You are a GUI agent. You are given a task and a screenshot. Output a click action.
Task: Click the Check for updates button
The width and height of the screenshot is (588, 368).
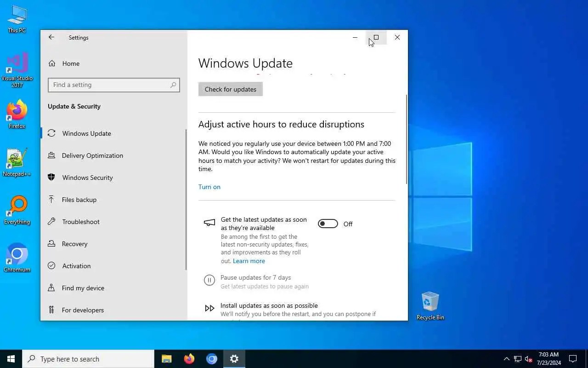[x=231, y=89]
